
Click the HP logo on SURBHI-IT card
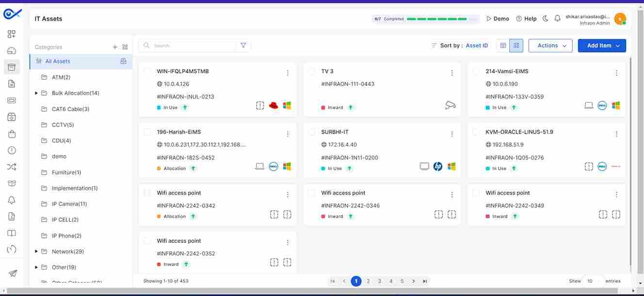pos(438,166)
